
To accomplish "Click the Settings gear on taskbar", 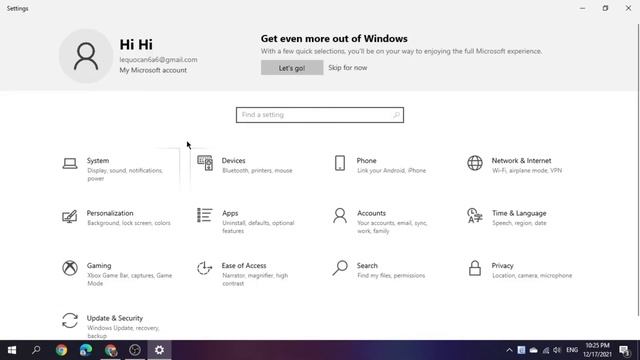I will [160, 350].
